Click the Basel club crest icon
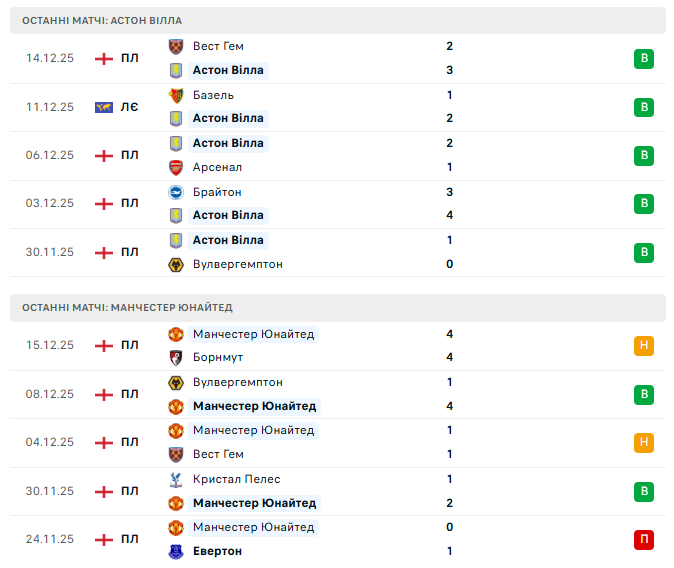The image size is (674, 568). [x=176, y=95]
